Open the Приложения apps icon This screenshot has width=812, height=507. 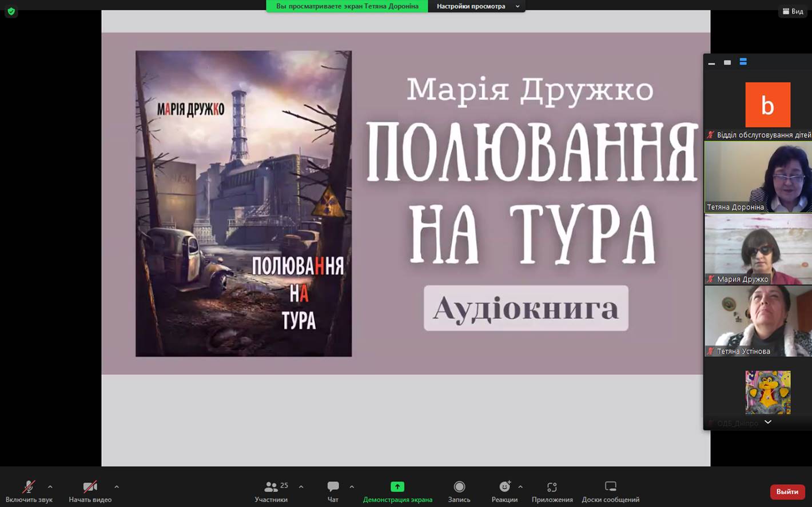552,486
